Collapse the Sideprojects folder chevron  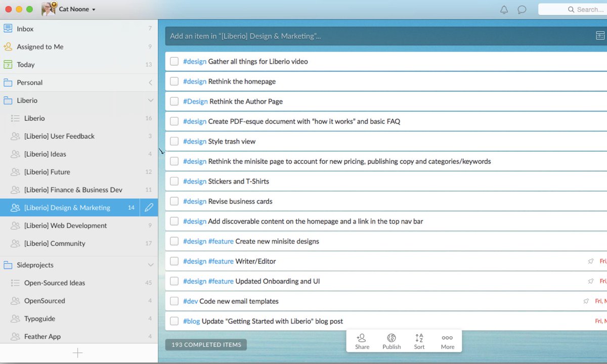click(150, 265)
